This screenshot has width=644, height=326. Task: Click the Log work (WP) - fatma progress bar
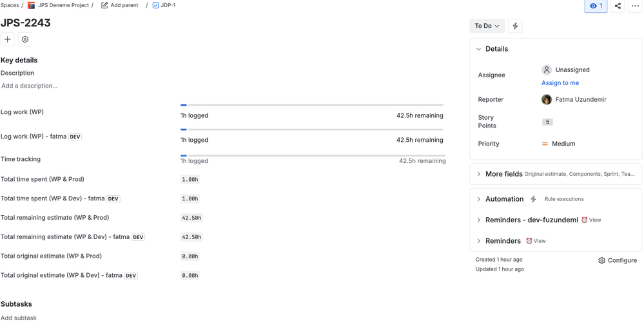(312, 129)
